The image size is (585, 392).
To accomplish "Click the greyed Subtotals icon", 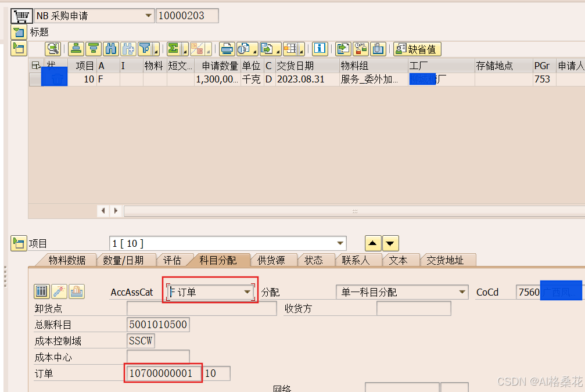I will pyautogui.click(x=198, y=49).
